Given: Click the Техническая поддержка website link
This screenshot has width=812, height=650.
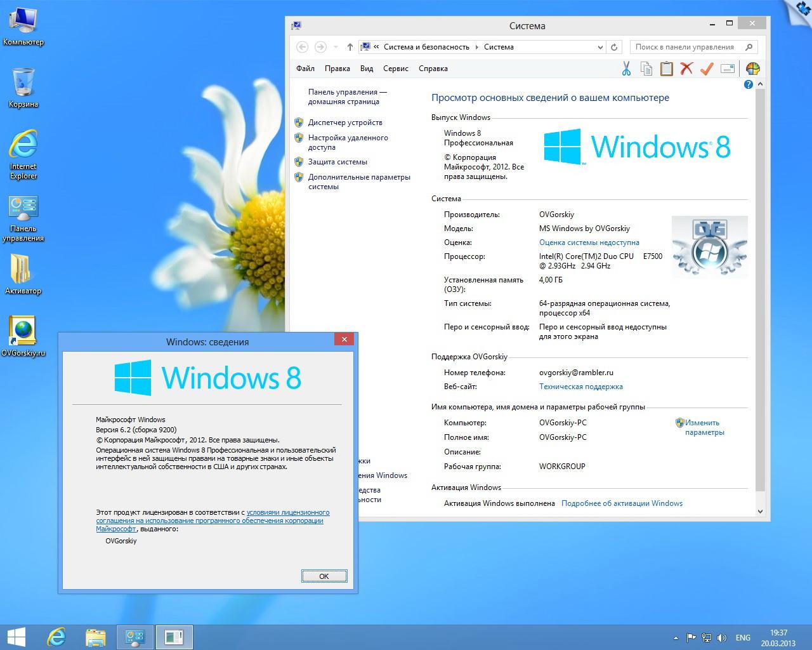Looking at the screenshot, I should (x=580, y=387).
